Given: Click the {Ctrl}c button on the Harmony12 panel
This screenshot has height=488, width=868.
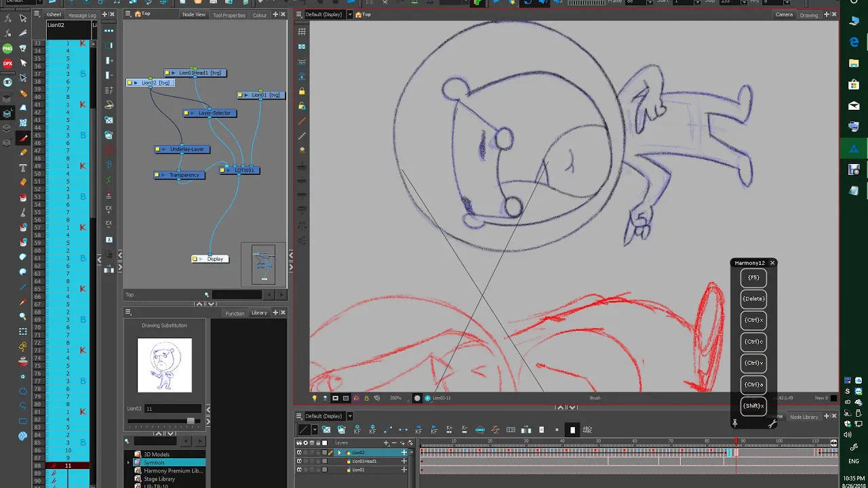Looking at the screenshot, I should point(753,342).
